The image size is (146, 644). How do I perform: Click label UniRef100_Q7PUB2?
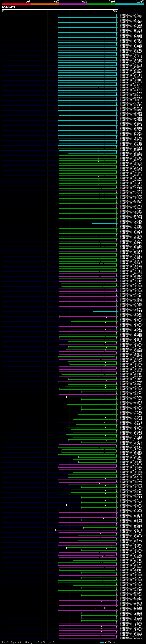pos(131,560)
